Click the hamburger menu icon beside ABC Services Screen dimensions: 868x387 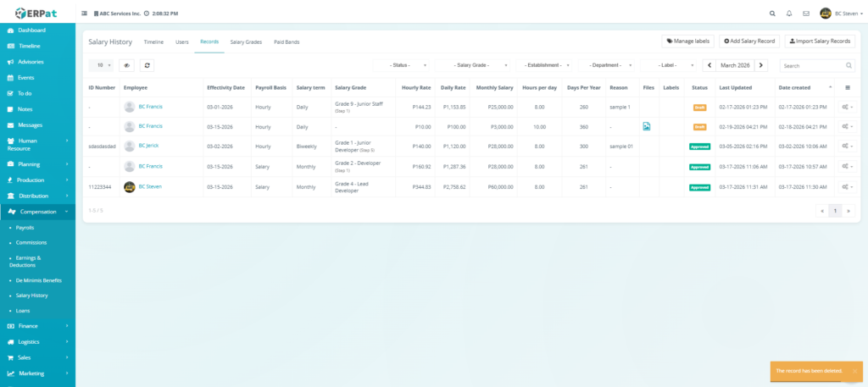click(84, 14)
